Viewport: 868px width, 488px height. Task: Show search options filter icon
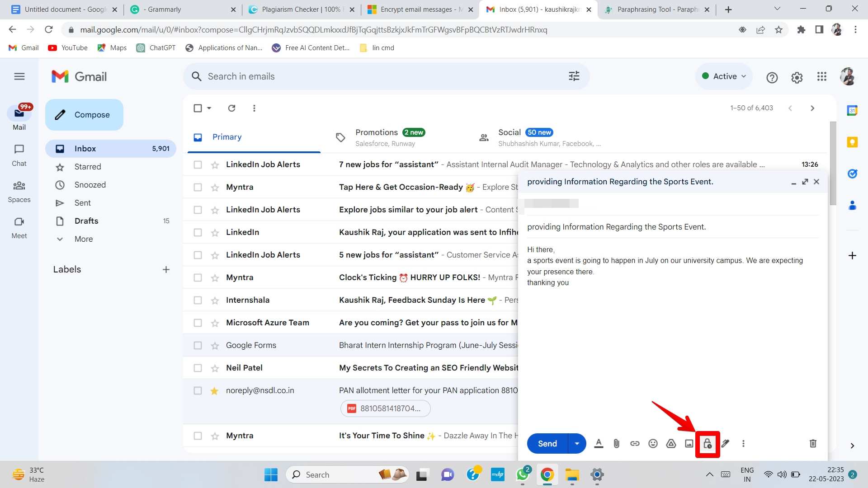(x=574, y=76)
